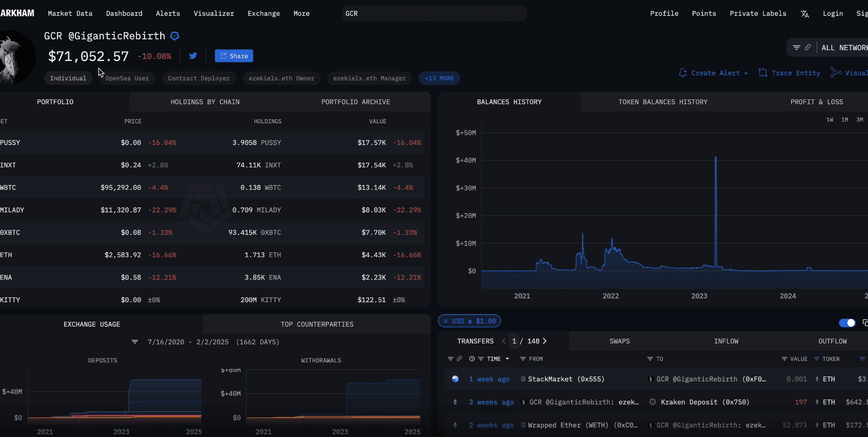This screenshot has width=868, height=437.
Task: Expand the TIME column sort dropdown arrow
Action: click(508, 359)
